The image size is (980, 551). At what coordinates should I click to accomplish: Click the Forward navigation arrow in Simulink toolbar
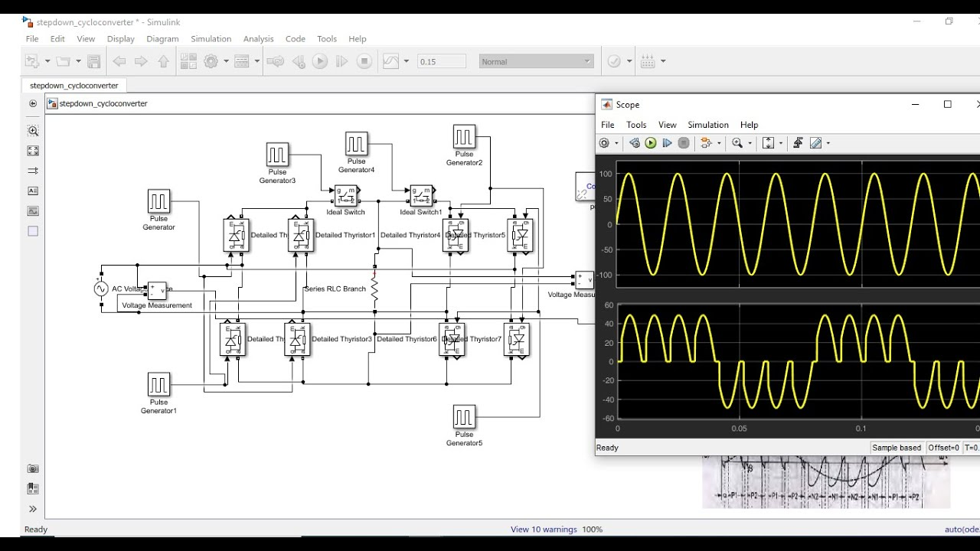click(x=141, y=61)
